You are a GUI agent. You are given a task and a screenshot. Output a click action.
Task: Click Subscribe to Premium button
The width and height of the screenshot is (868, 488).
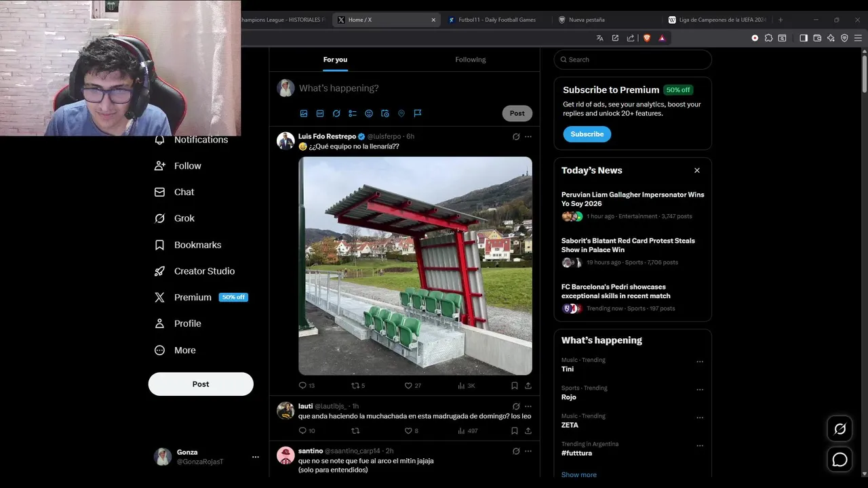point(587,134)
